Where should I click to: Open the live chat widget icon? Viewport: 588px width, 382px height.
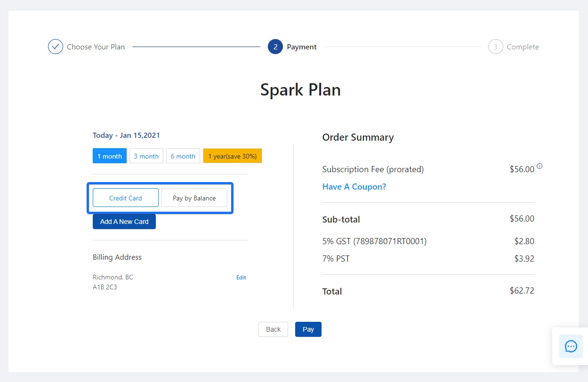pos(571,347)
